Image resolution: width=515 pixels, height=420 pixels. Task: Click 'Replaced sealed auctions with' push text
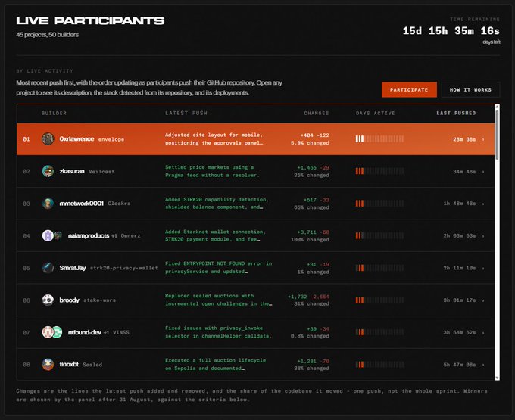click(209, 296)
